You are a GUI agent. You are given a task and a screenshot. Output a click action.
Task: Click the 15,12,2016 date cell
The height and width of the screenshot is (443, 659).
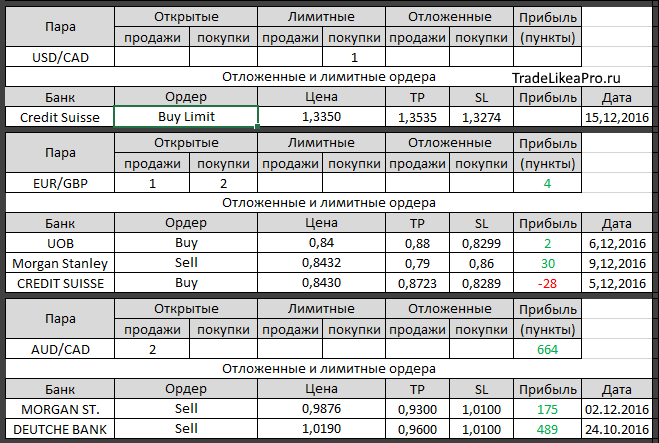[617, 117]
